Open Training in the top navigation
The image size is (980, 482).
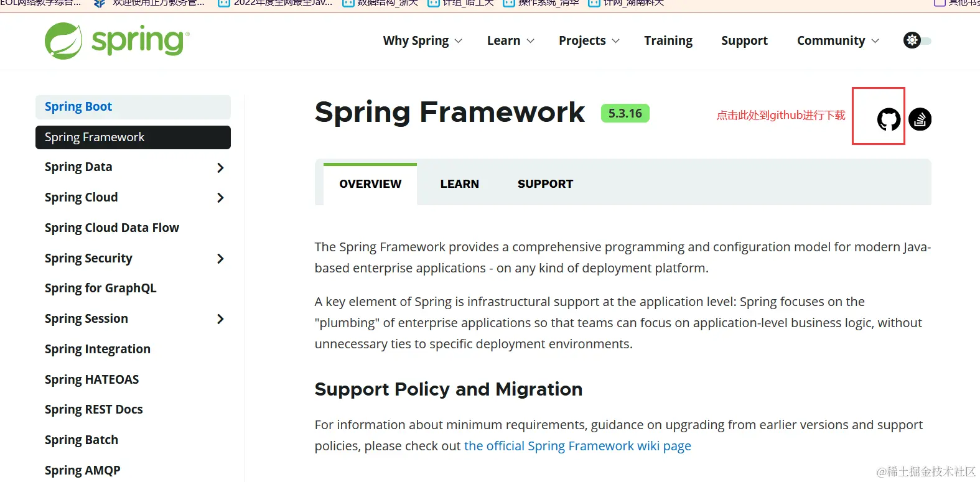coord(668,40)
